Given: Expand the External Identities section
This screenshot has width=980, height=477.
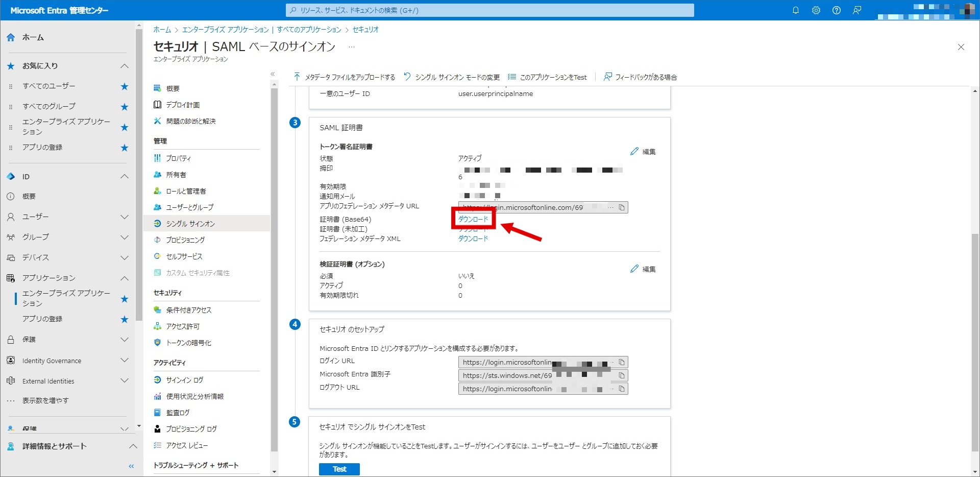Looking at the screenshot, I should (x=124, y=380).
